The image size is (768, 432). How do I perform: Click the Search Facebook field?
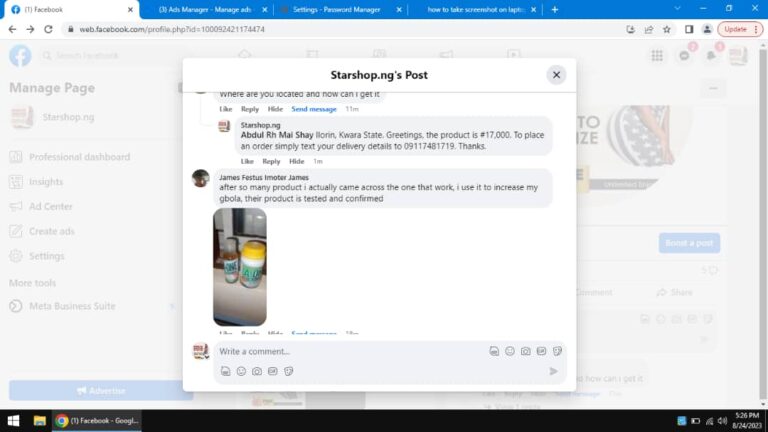tap(113, 55)
